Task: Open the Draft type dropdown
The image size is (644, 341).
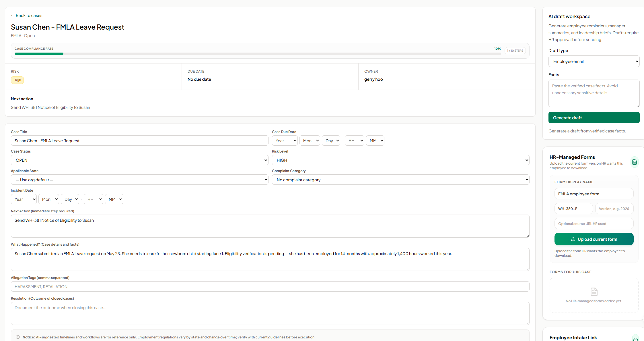Action: (x=594, y=61)
